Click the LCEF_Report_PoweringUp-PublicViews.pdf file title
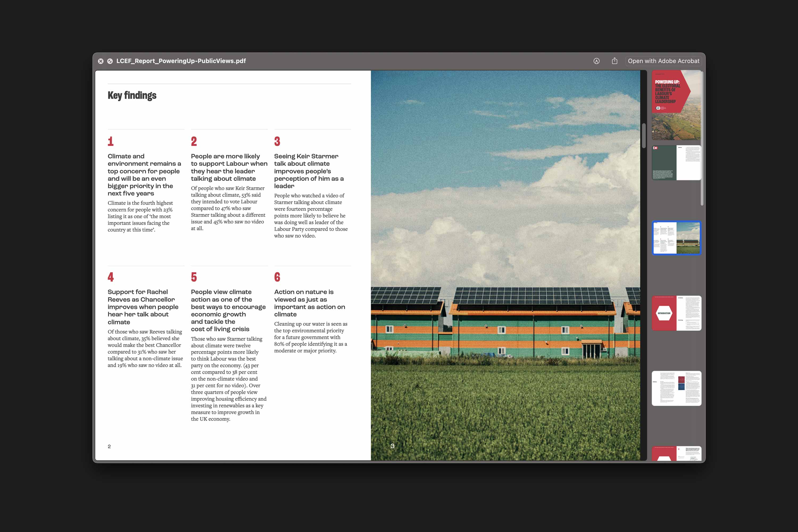798x532 pixels. tap(181, 61)
